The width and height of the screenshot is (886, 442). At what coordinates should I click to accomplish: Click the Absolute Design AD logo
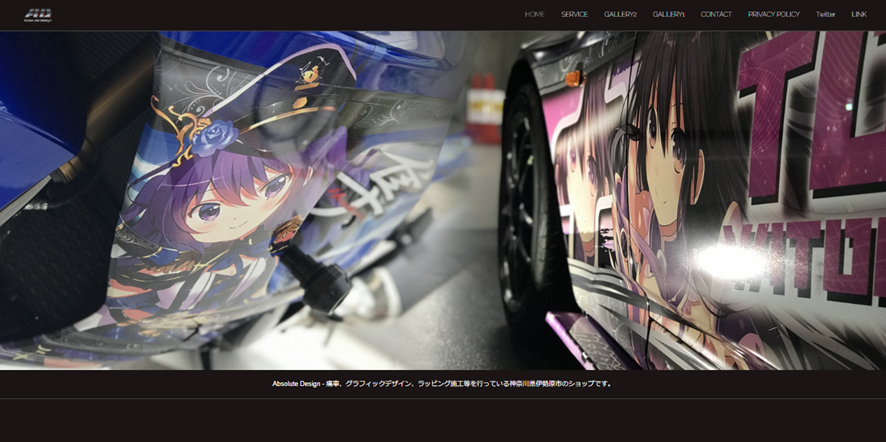click(x=38, y=15)
